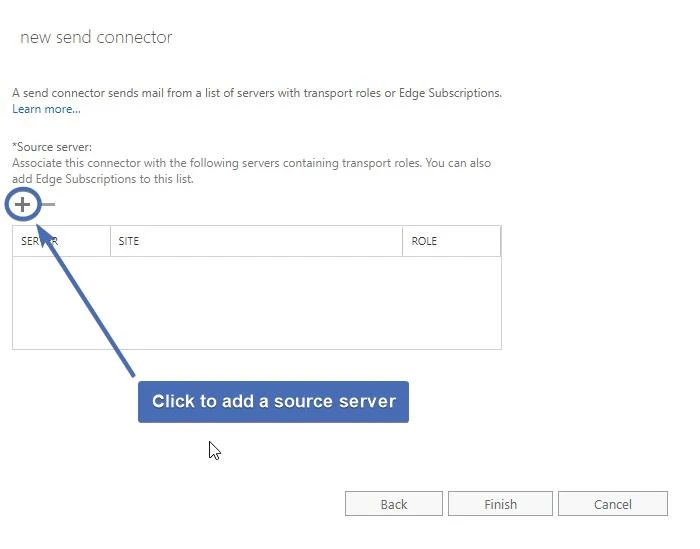Click the "new send connector" title
Screen dimensions: 700x549
tap(96, 38)
